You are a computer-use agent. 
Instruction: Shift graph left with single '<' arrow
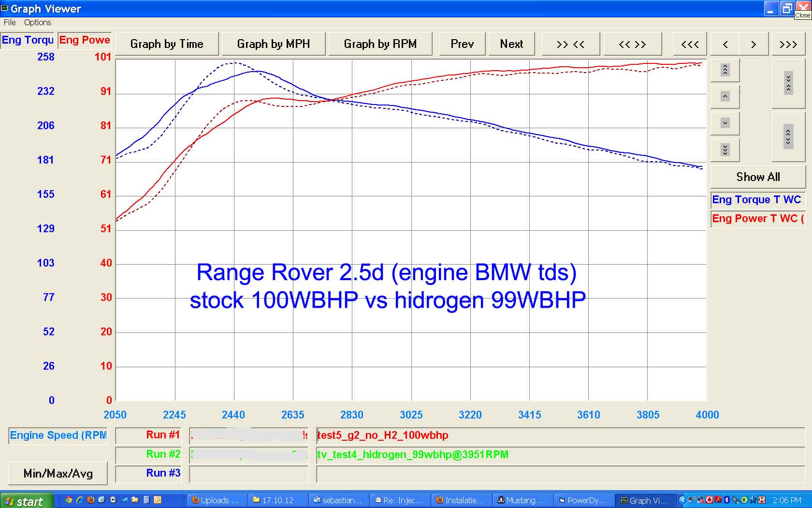pos(725,44)
